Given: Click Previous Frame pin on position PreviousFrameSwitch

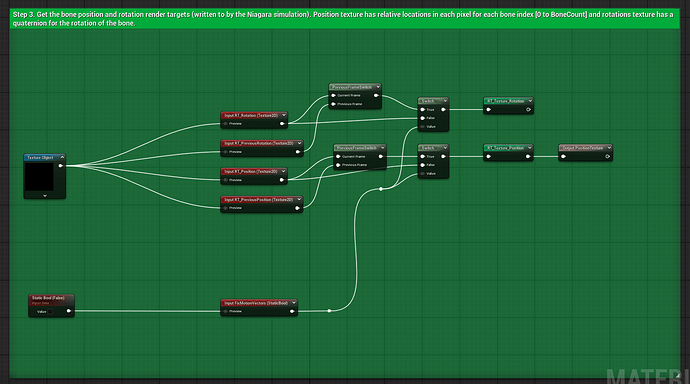Looking at the screenshot, I should point(338,165).
